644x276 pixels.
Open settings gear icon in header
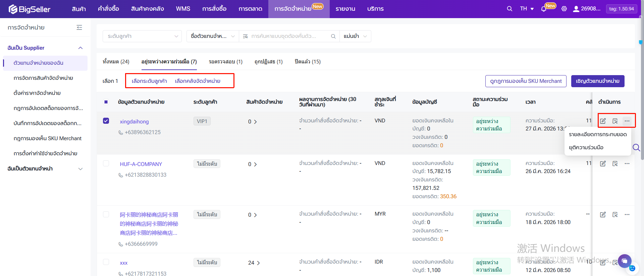click(564, 9)
